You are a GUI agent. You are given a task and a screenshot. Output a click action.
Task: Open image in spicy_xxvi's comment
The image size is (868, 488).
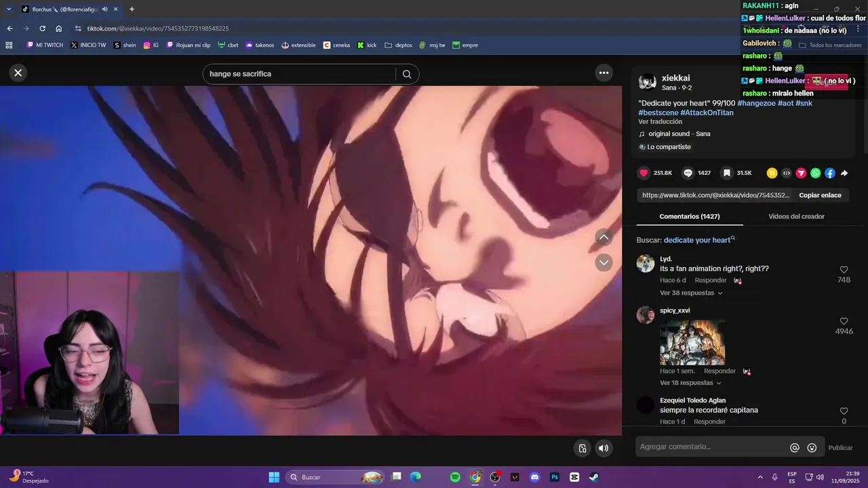tap(692, 342)
